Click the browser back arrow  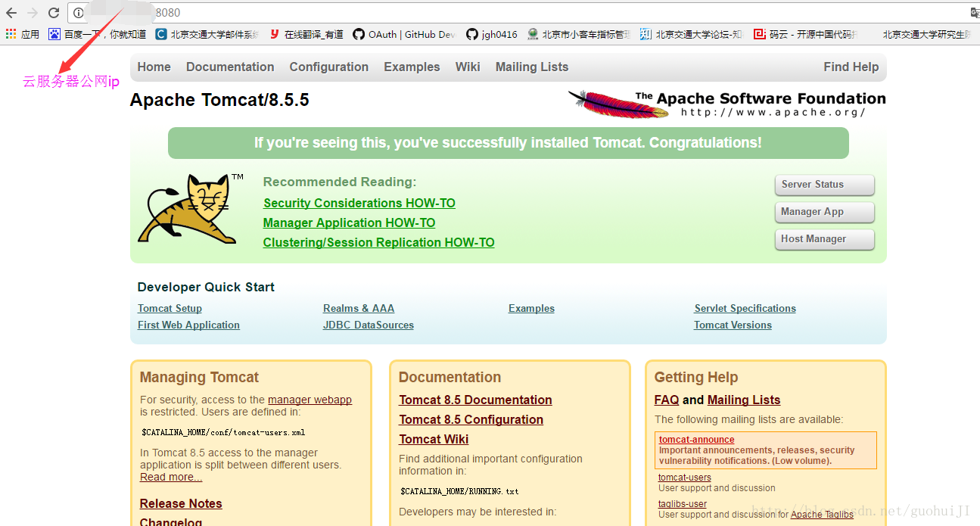point(11,13)
